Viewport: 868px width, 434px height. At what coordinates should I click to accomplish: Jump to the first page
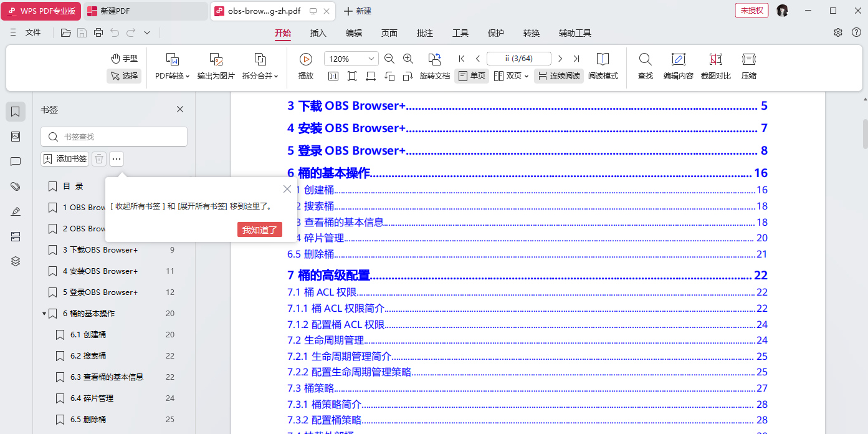462,59
